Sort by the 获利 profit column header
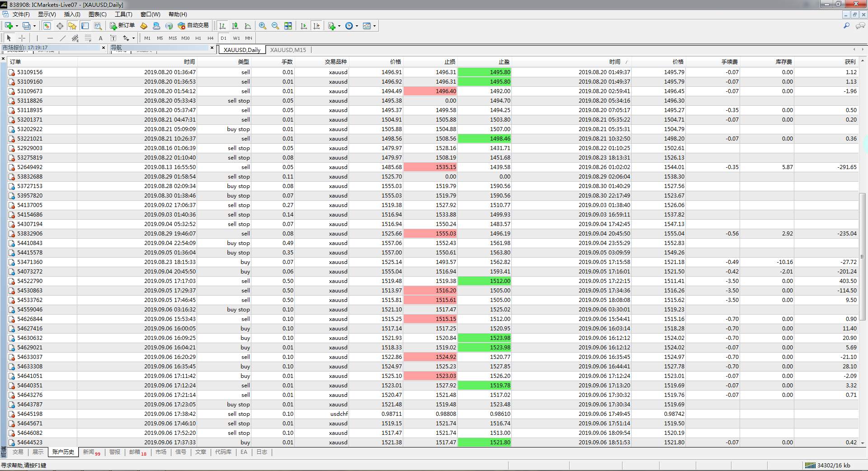Viewport: 868px width, 471px height. point(826,62)
